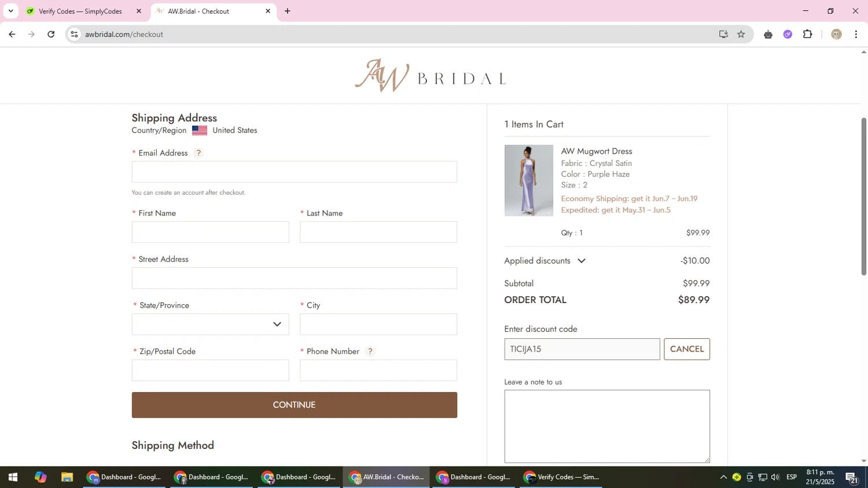The image size is (868, 488).
Task: Open the fourth Dashboard - Google taskbar window
Action: pyautogui.click(x=473, y=477)
